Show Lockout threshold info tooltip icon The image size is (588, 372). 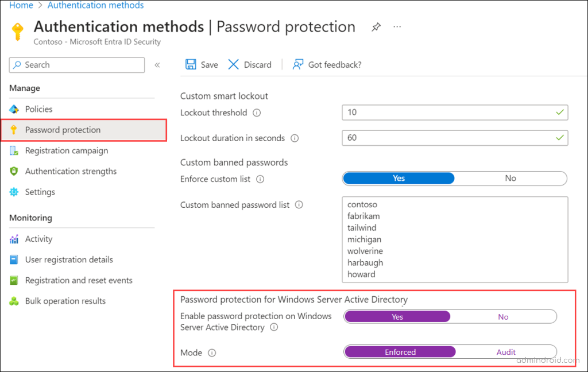(x=257, y=113)
